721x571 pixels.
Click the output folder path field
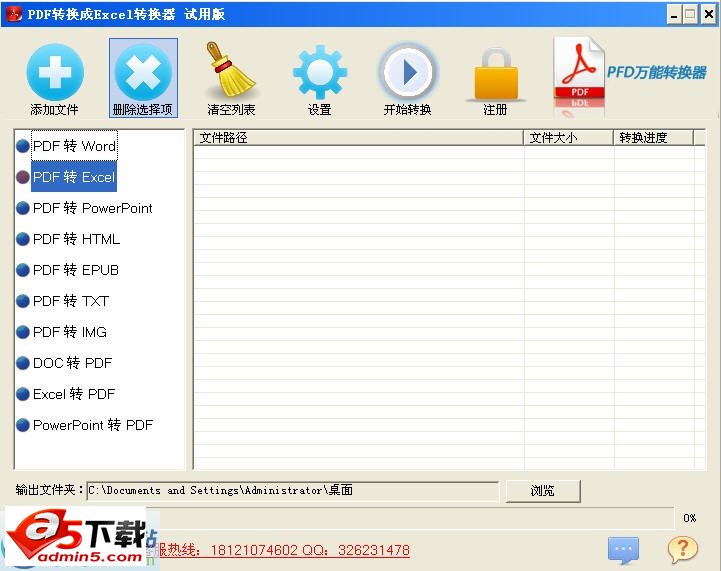[x=293, y=491]
